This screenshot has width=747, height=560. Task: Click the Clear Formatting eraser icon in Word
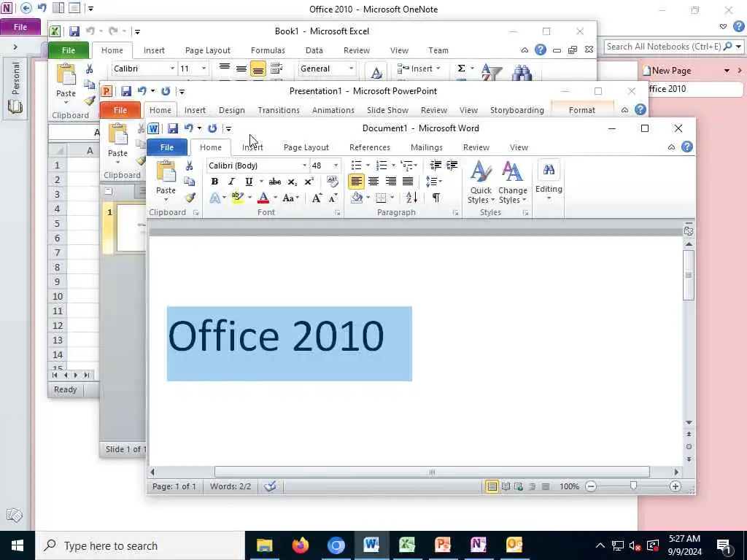333,182
